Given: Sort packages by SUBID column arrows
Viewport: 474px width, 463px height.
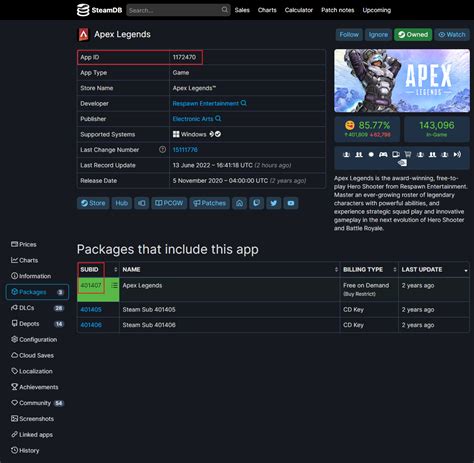Looking at the screenshot, I should (115, 269).
